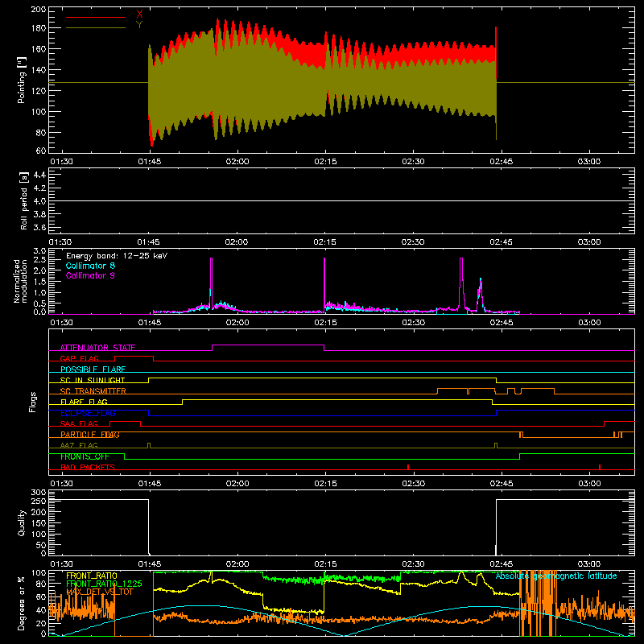Select the FLARE_FLAG label

coord(84,402)
